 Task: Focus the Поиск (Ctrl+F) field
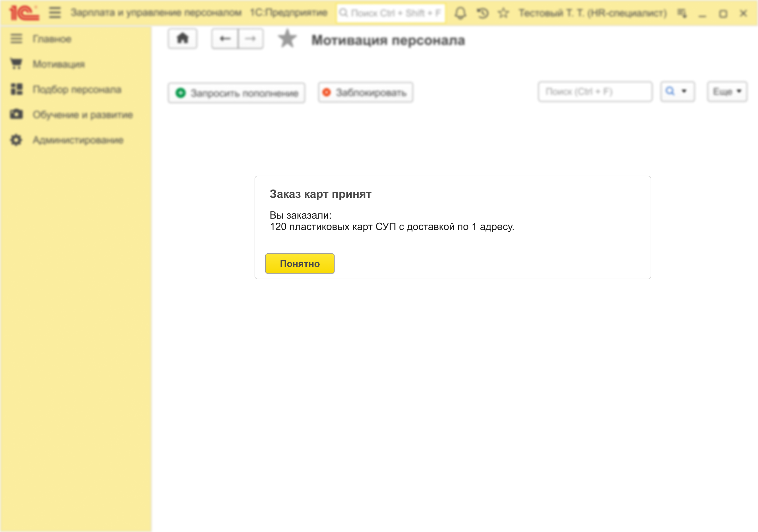coord(595,92)
